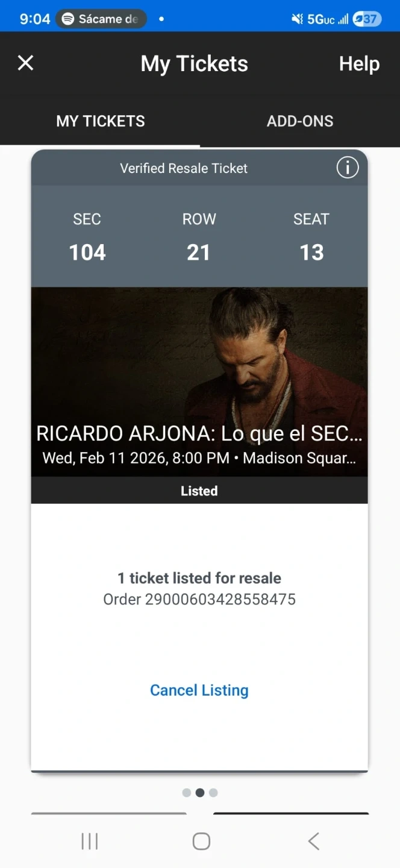This screenshot has height=868, width=400.
Task: Close the My Tickets screen
Action: 25,63
